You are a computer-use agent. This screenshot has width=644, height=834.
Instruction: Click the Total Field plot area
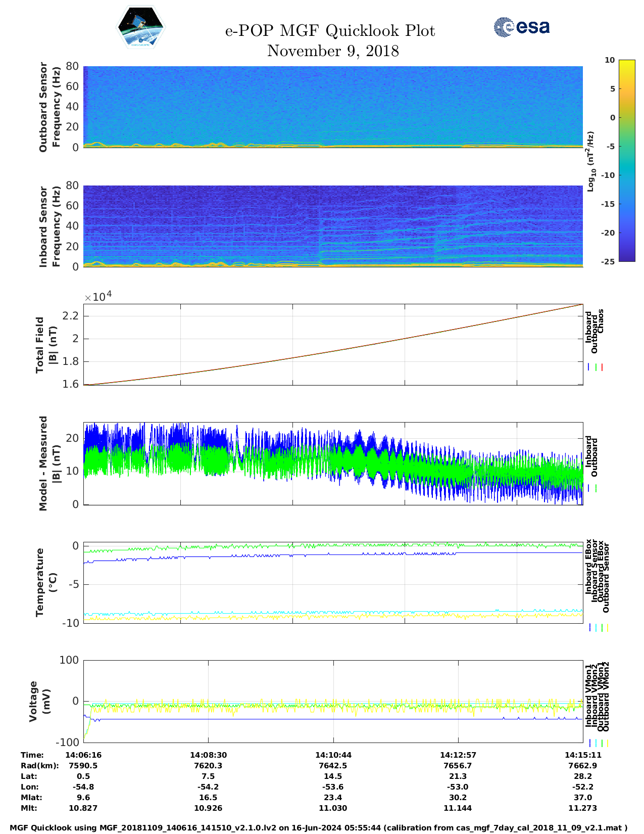(333, 344)
